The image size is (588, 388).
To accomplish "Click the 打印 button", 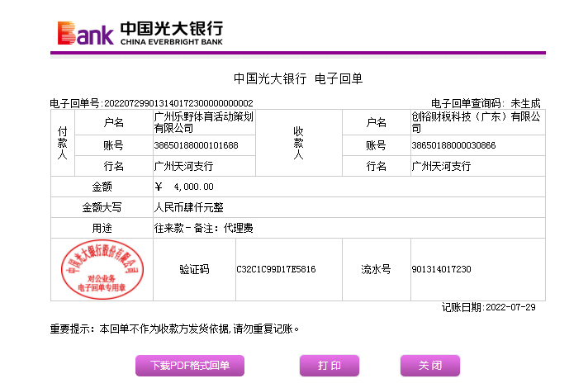I will click(330, 365).
